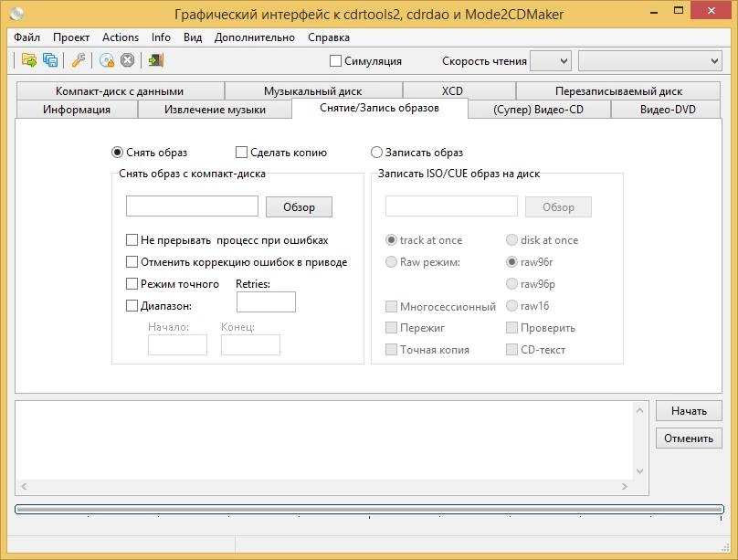
Task: Switch to Перезаписываемый диск tab
Action: click(x=618, y=90)
